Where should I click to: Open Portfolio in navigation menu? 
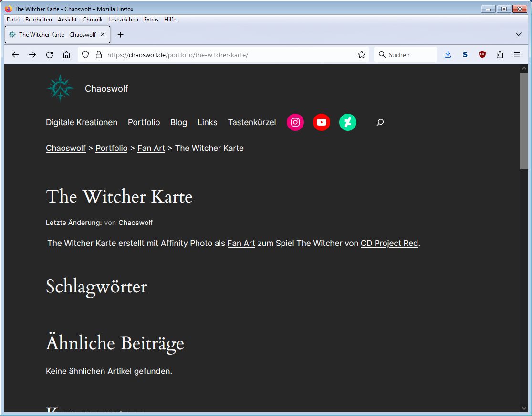[x=144, y=122]
